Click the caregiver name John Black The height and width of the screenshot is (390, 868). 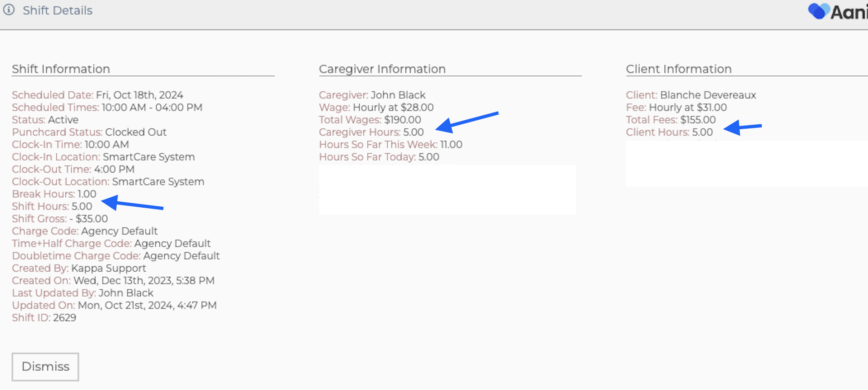click(398, 95)
